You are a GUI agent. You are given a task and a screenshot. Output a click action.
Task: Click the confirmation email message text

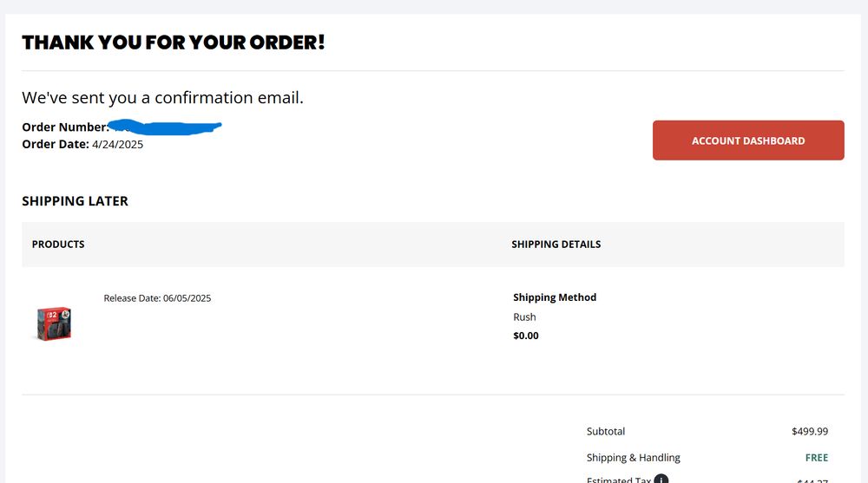163,97
